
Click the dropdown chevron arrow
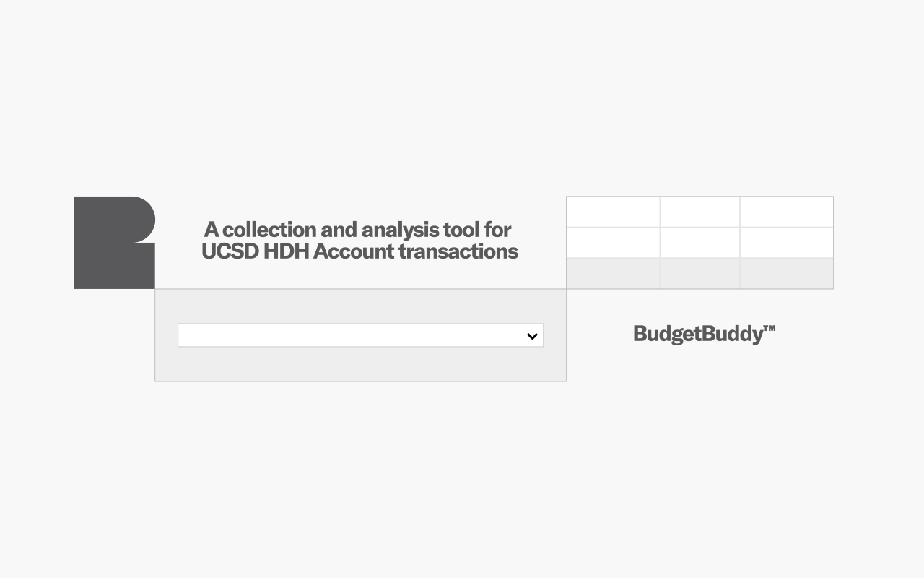pos(533,336)
